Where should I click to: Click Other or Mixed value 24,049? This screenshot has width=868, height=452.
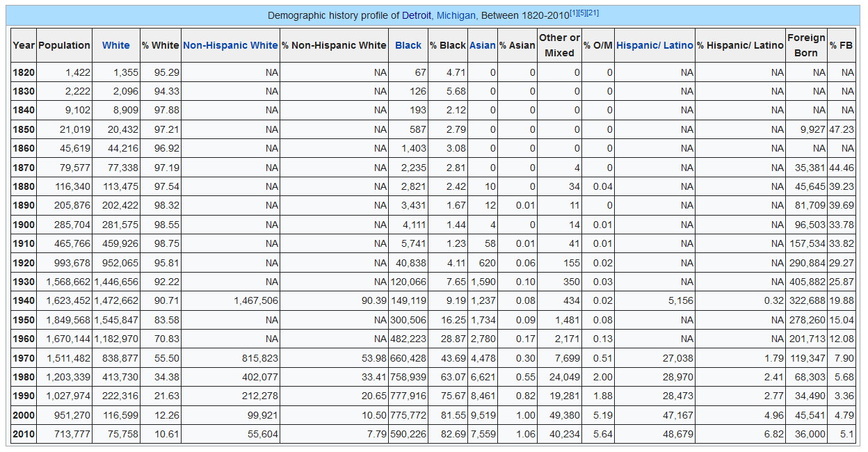(565, 377)
